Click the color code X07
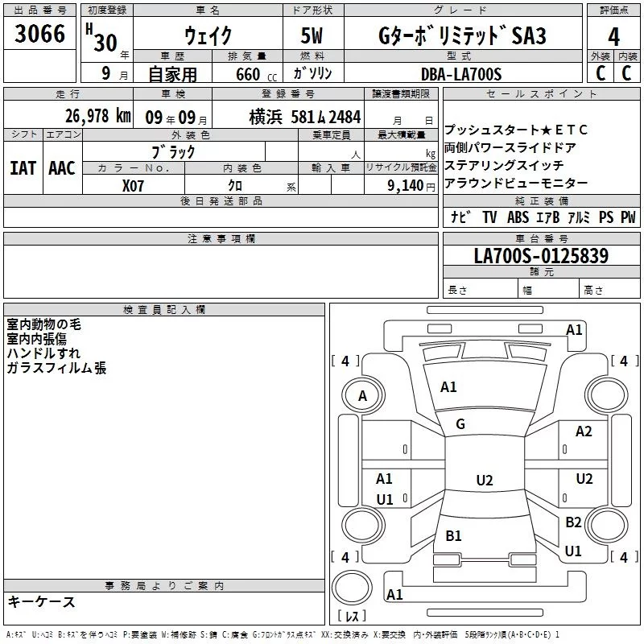Screen dimensions: 644x644 tap(134, 184)
